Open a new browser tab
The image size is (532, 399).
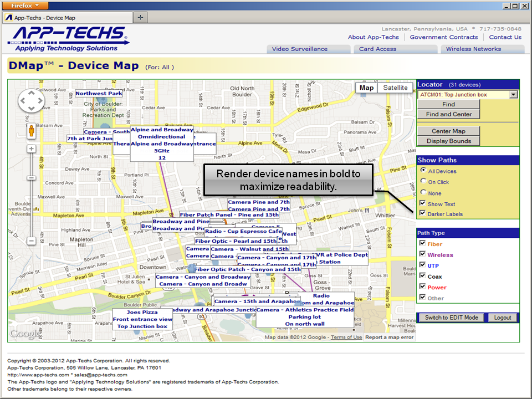click(140, 17)
